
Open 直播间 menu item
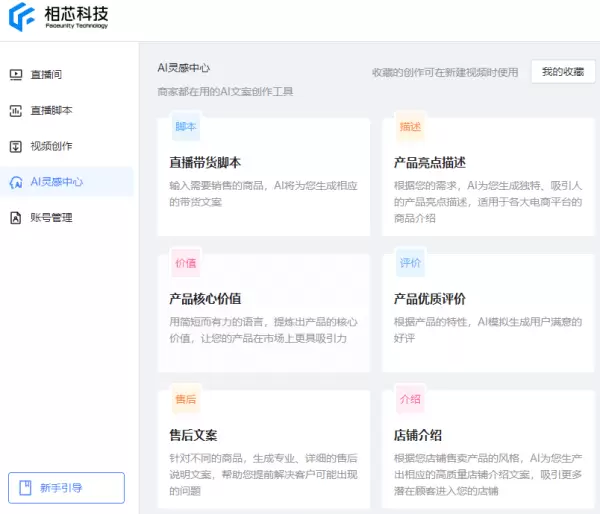[50, 74]
